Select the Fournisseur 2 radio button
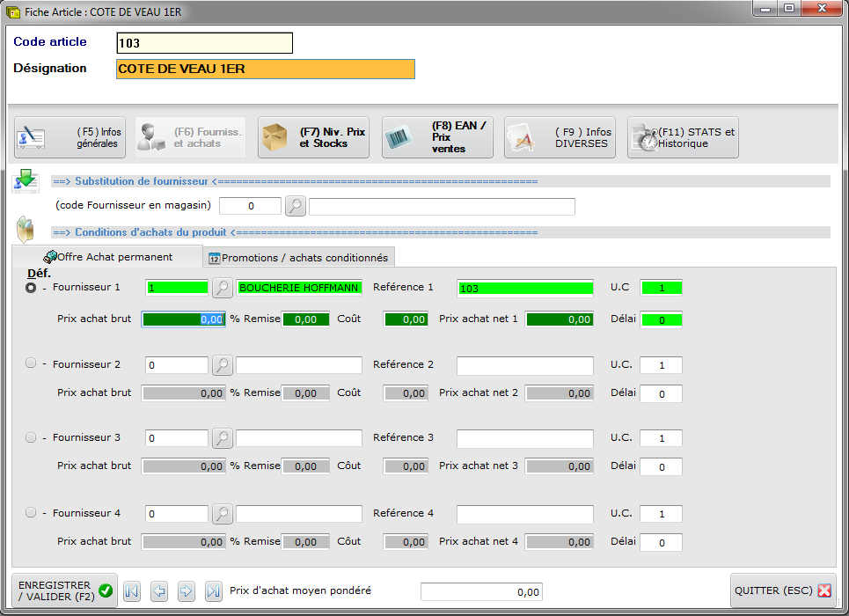The height and width of the screenshot is (616, 849). (x=32, y=363)
